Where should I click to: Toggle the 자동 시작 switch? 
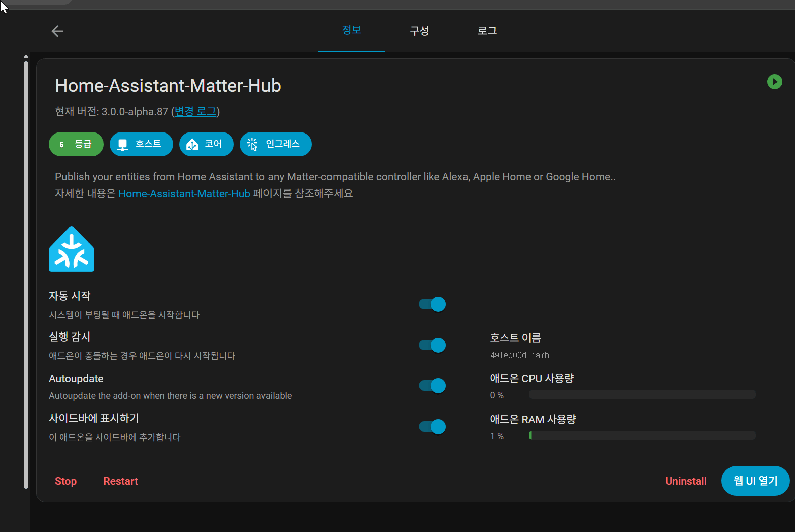[432, 304]
